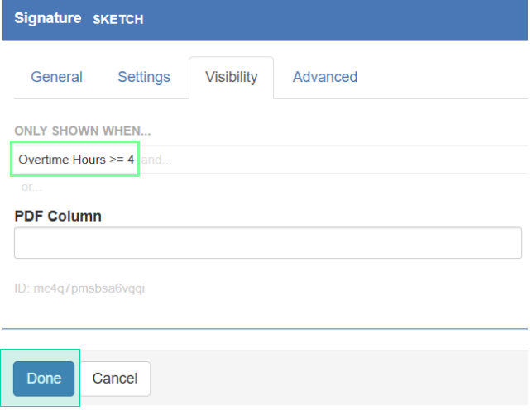532x410 pixels.
Task: Click the value 4 in the condition
Action: [131, 160]
